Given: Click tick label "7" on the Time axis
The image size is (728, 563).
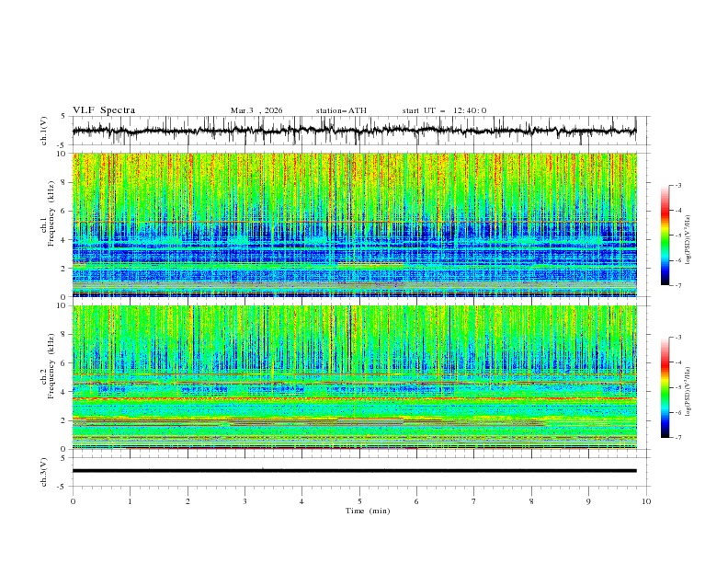Looking at the screenshot, I should pyautogui.click(x=474, y=501).
